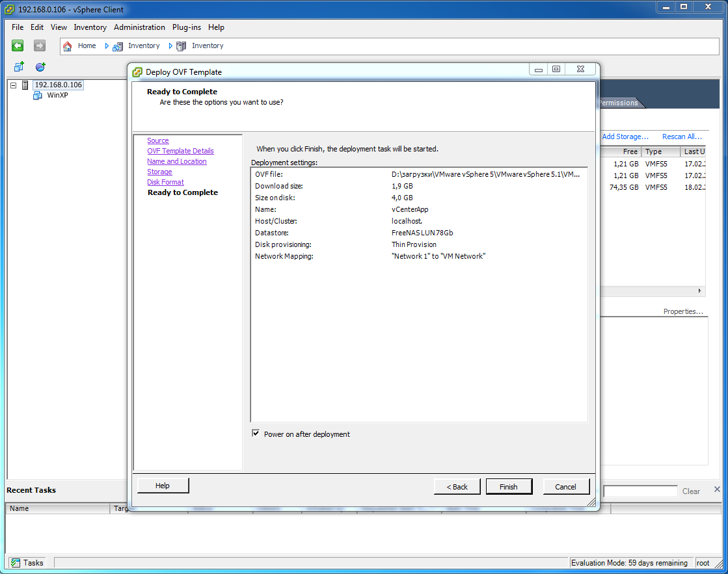Sort by the Type column header
728x574 pixels.
point(661,151)
